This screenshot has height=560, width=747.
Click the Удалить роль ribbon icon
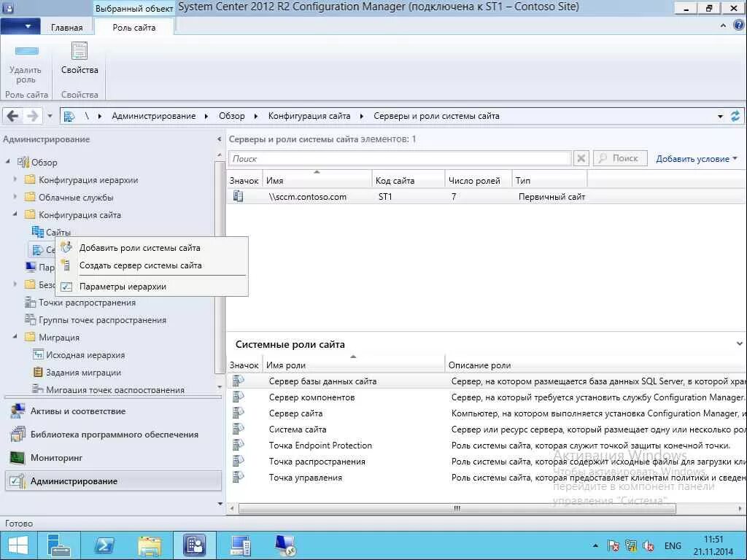click(27, 51)
